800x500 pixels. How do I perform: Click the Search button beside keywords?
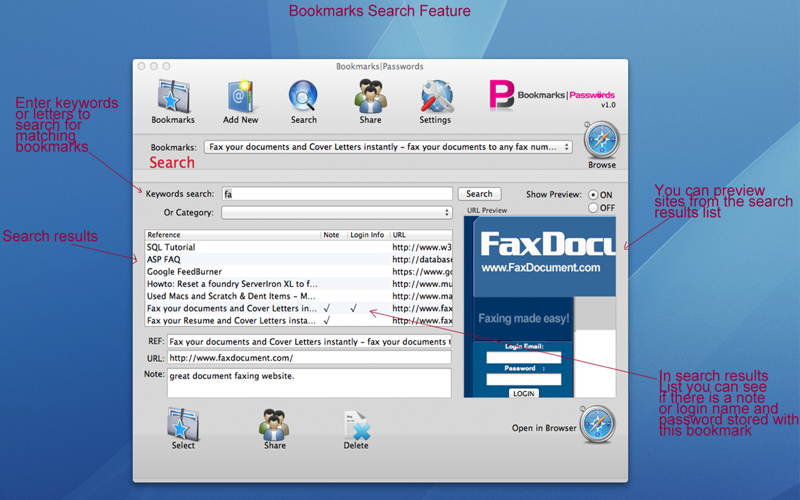(479, 194)
